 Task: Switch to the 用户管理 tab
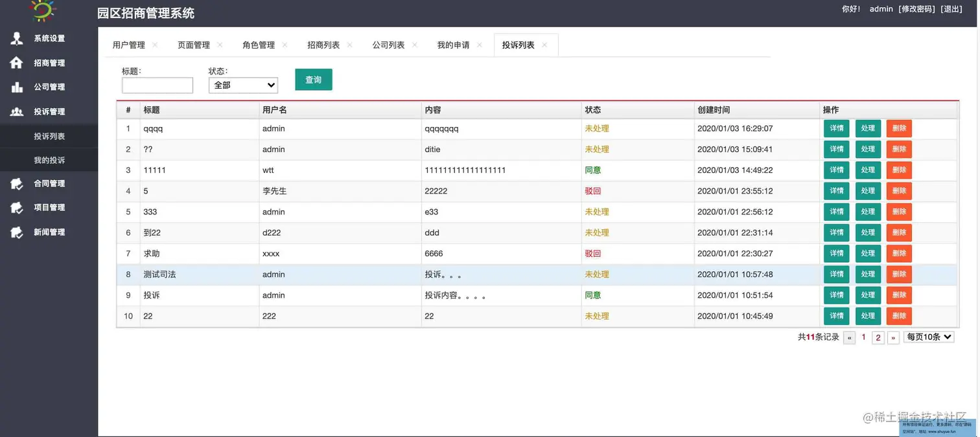129,45
